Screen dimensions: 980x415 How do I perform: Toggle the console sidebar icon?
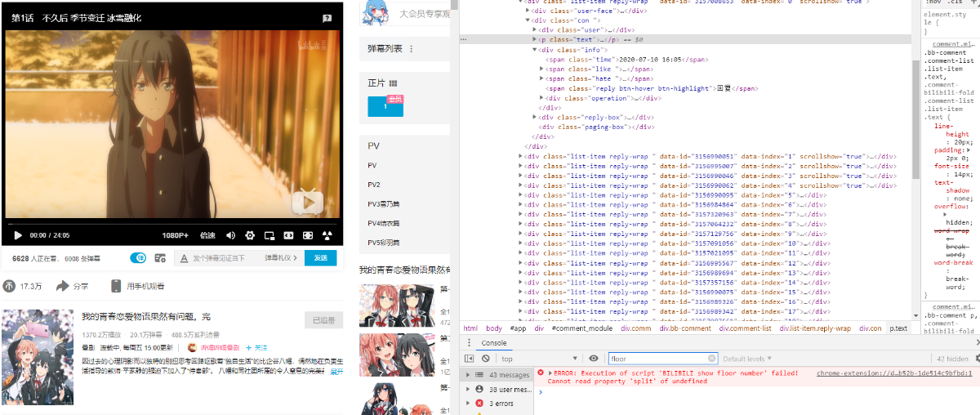pyautogui.click(x=469, y=359)
